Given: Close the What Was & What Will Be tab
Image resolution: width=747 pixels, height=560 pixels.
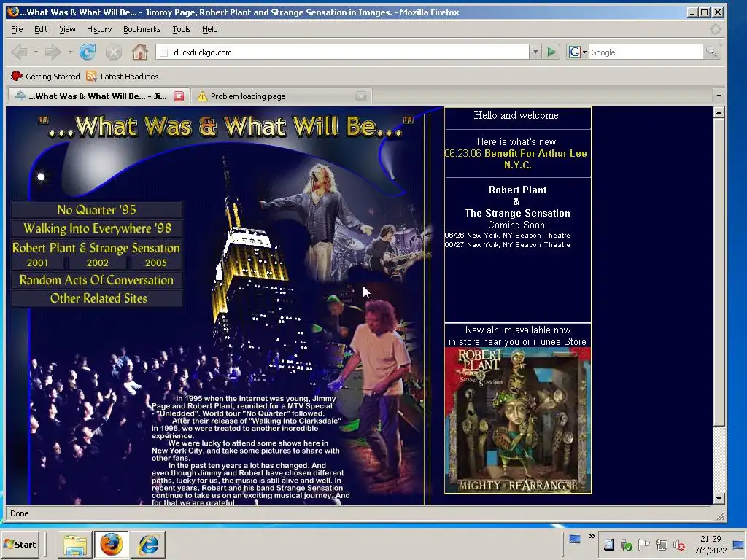Looking at the screenshot, I should [179, 96].
